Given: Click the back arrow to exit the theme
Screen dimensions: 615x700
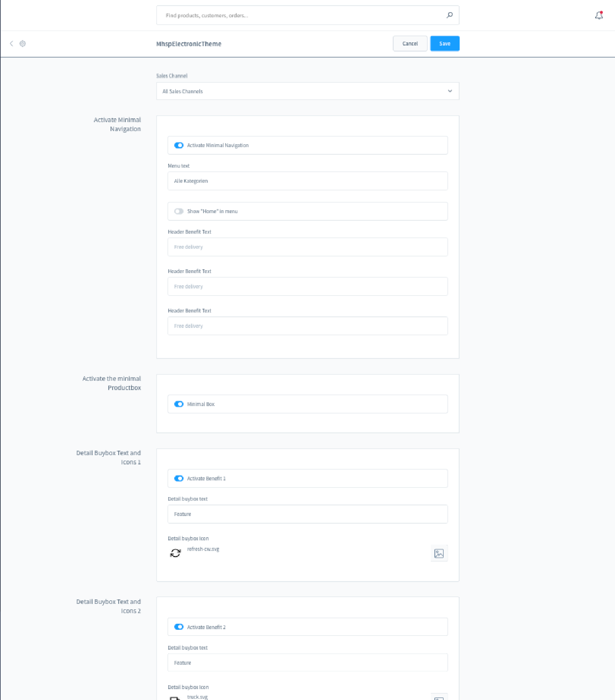Looking at the screenshot, I should click(x=11, y=44).
